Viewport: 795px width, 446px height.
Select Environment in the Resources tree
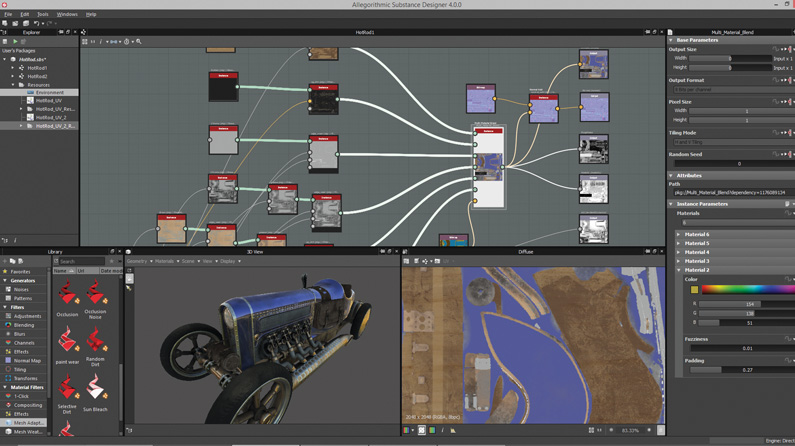(50, 93)
